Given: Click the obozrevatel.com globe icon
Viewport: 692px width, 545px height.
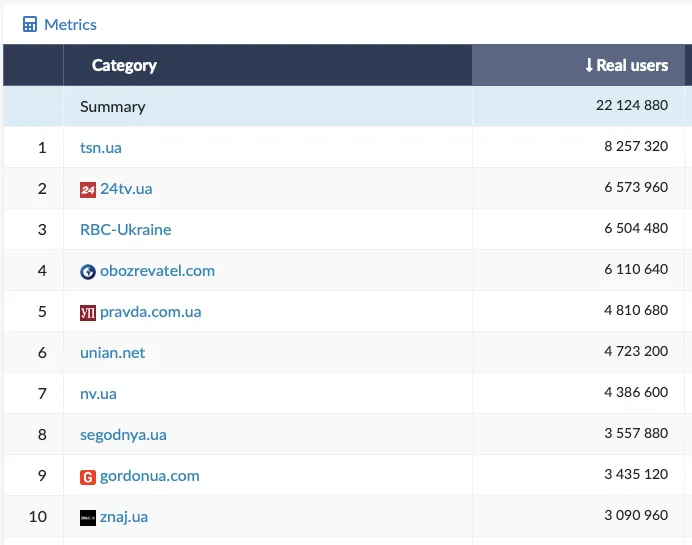Looking at the screenshot, I should 88,271.
